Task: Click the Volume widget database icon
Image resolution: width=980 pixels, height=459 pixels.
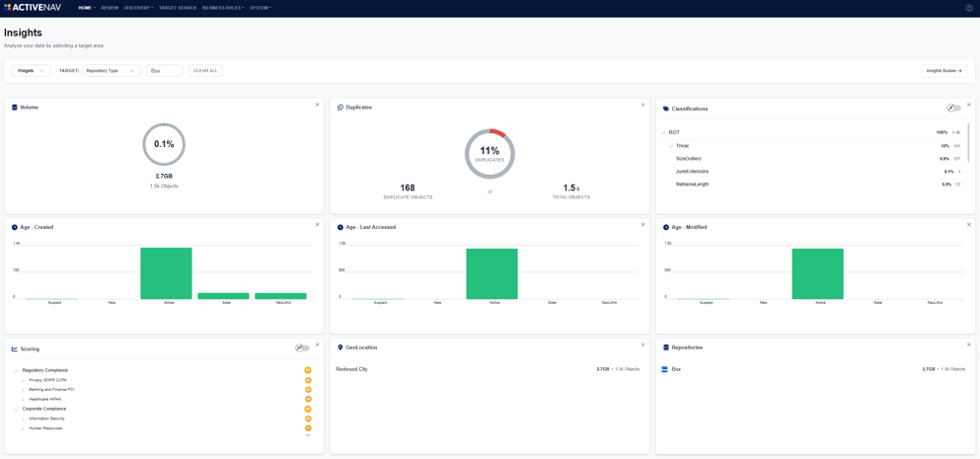Action: tap(15, 108)
